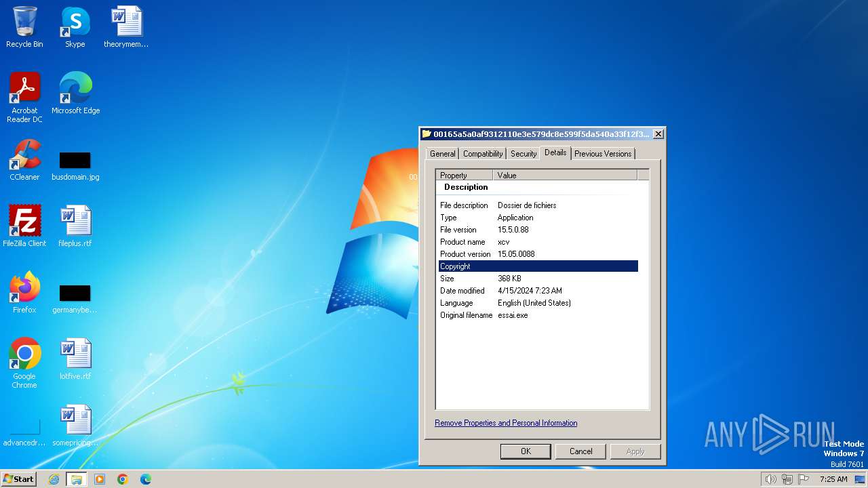Close the properties dialog window
The height and width of the screenshot is (488, 868).
click(x=658, y=134)
